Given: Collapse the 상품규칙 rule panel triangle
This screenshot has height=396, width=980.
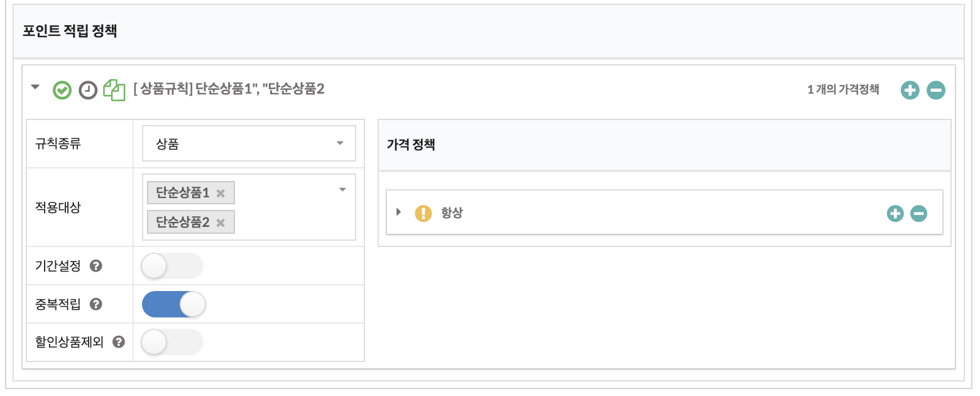Looking at the screenshot, I should 35,87.
